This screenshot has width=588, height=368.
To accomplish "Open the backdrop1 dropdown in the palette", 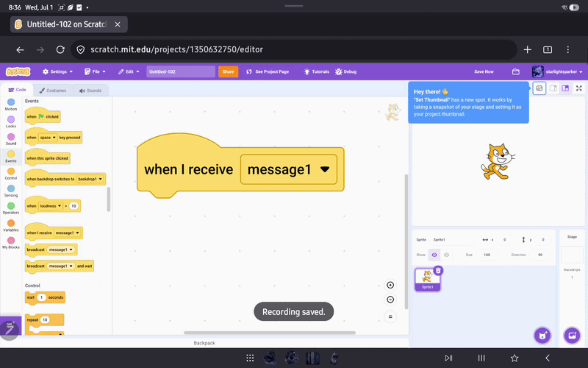I will pyautogui.click(x=90, y=179).
